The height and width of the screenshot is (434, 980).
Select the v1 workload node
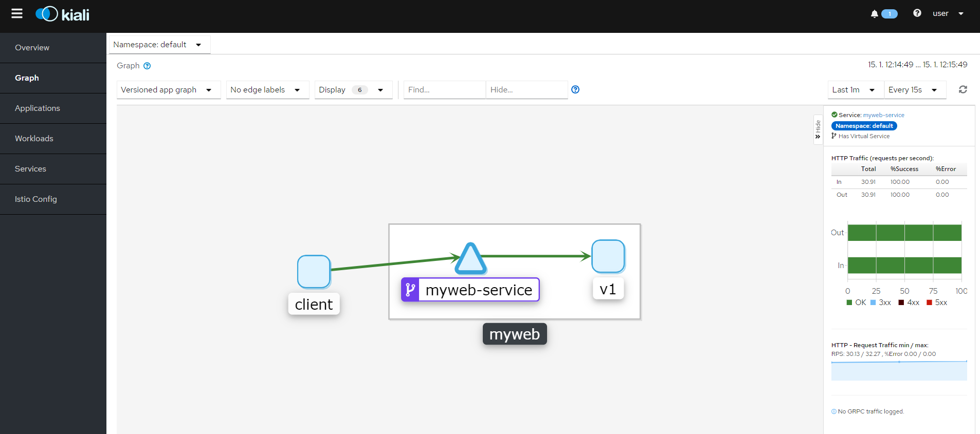click(608, 256)
